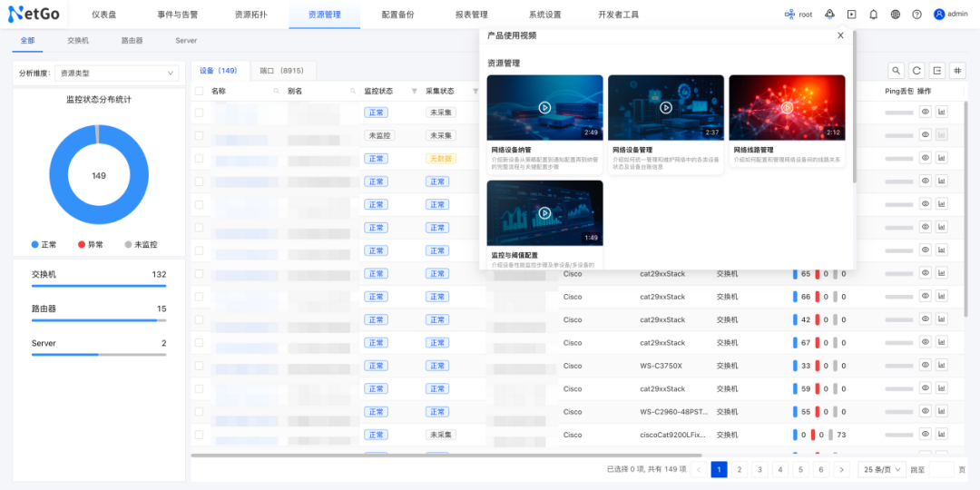The height and width of the screenshot is (490, 980).
Task: Click chart icon in the row showing 65
Action: point(941,273)
